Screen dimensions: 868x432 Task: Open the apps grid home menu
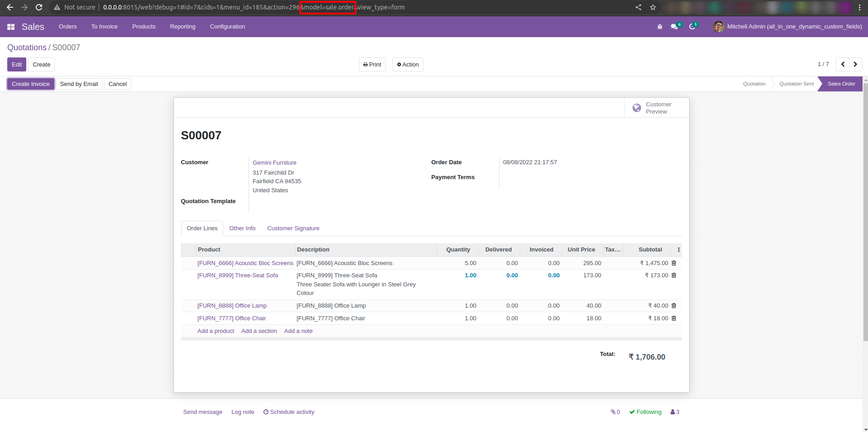(11, 27)
